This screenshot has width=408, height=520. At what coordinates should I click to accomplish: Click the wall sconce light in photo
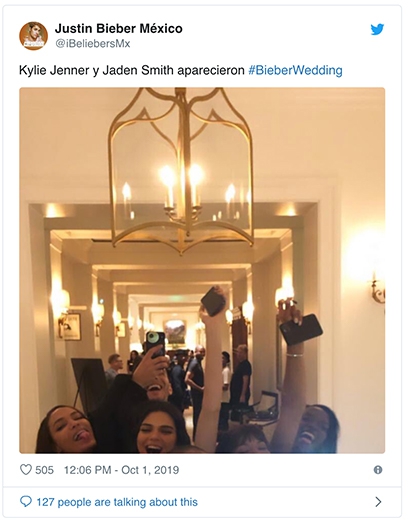(x=377, y=290)
